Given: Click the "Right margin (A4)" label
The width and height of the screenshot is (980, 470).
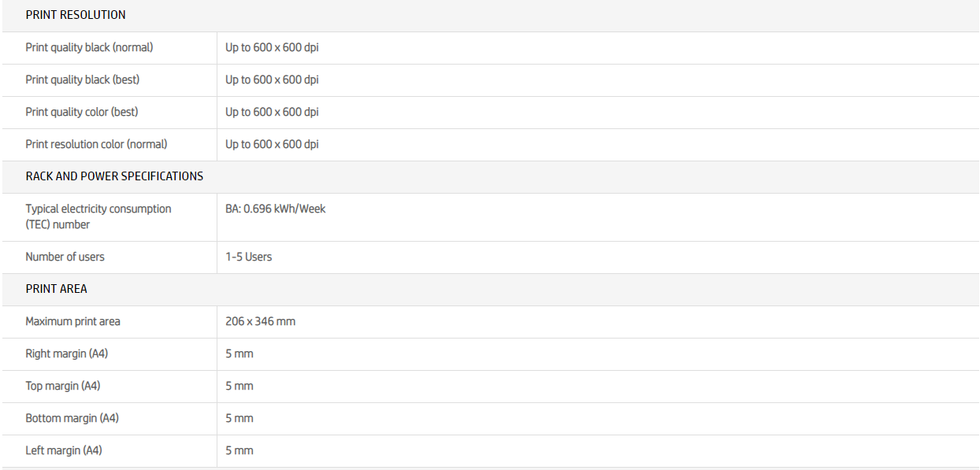Looking at the screenshot, I should click(66, 353).
